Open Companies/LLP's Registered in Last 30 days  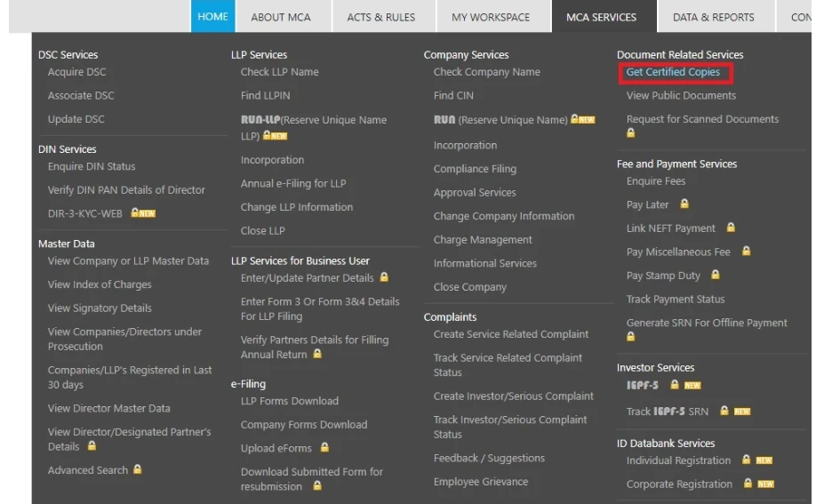click(130, 377)
